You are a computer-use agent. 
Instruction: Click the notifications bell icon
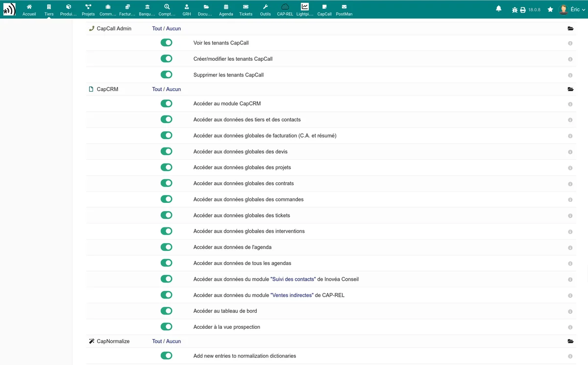click(x=499, y=9)
